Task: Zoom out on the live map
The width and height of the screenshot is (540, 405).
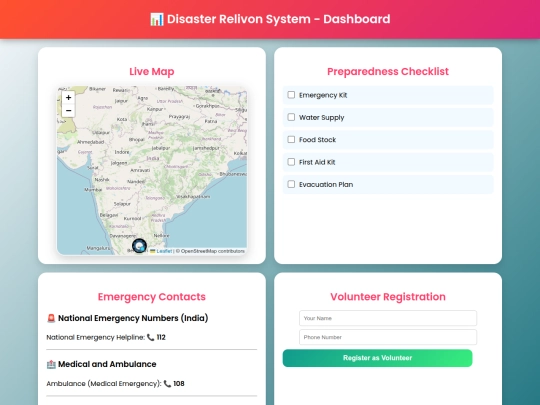Action: [68, 111]
